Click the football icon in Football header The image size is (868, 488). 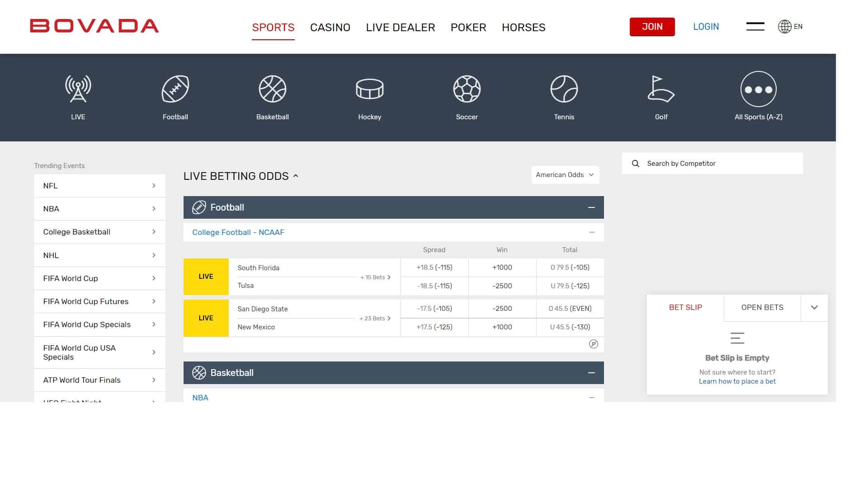tap(199, 207)
